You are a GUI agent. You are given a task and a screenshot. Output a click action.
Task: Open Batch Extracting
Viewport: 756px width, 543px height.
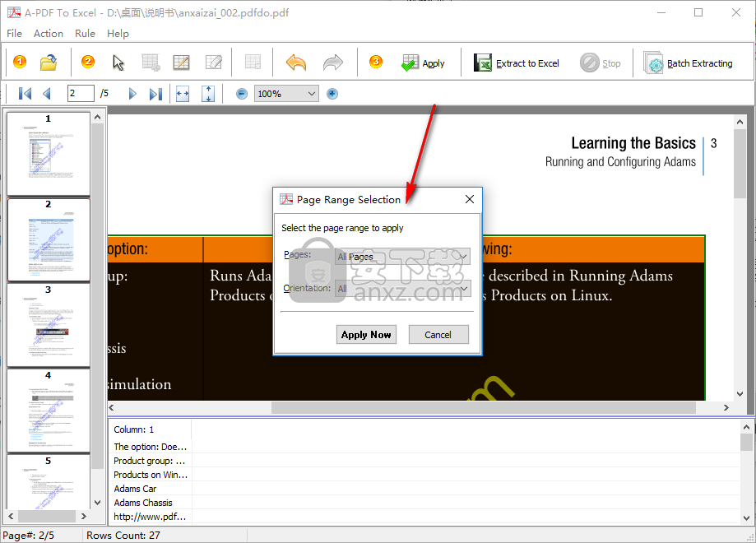coord(688,63)
